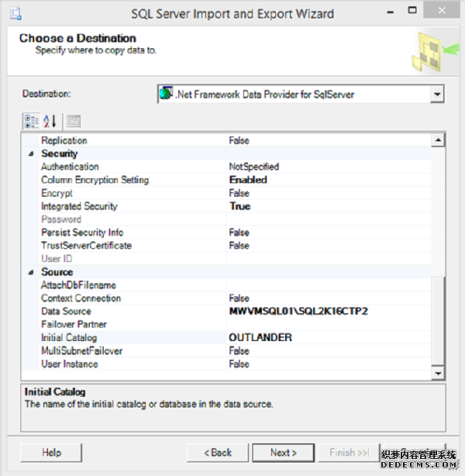The width and height of the screenshot is (465, 476).
Task: Edit the OUTLANDER catalog value
Action: 260,337
